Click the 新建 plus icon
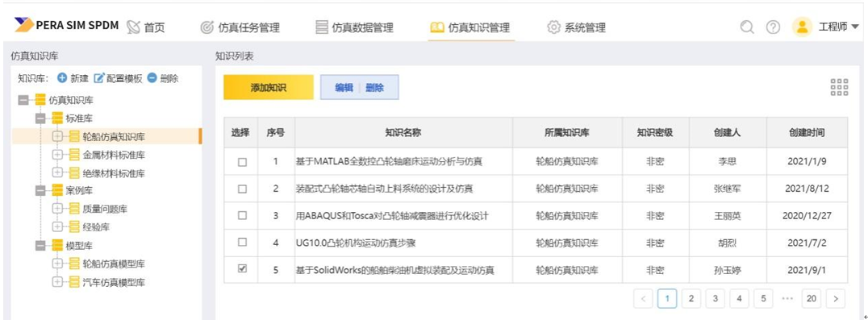Image resolution: width=868 pixels, height=332 pixels. 61,78
